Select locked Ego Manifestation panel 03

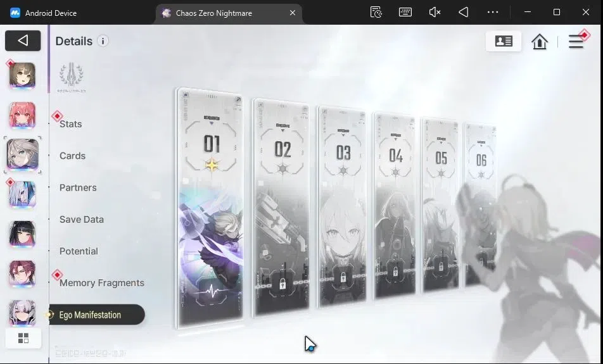(x=341, y=206)
